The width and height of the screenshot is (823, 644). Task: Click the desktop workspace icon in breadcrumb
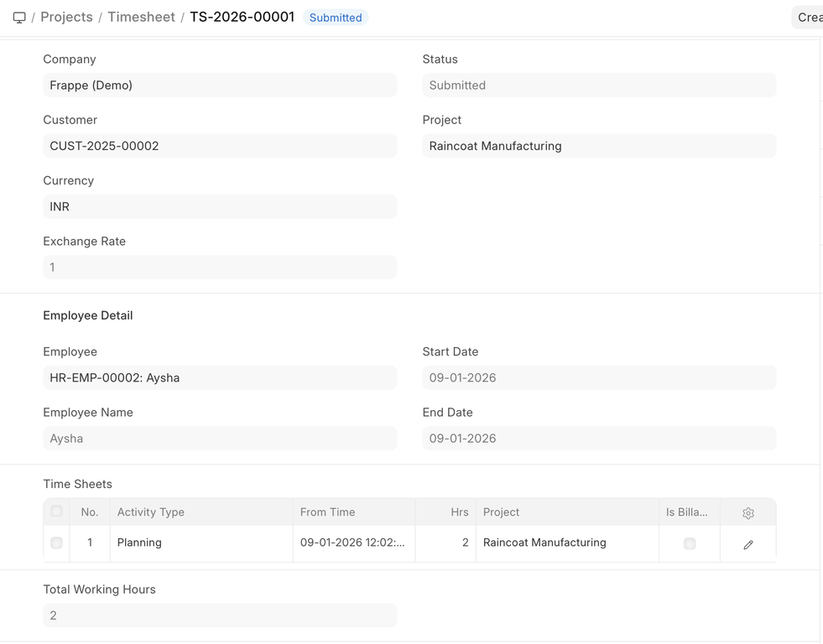(19, 18)
